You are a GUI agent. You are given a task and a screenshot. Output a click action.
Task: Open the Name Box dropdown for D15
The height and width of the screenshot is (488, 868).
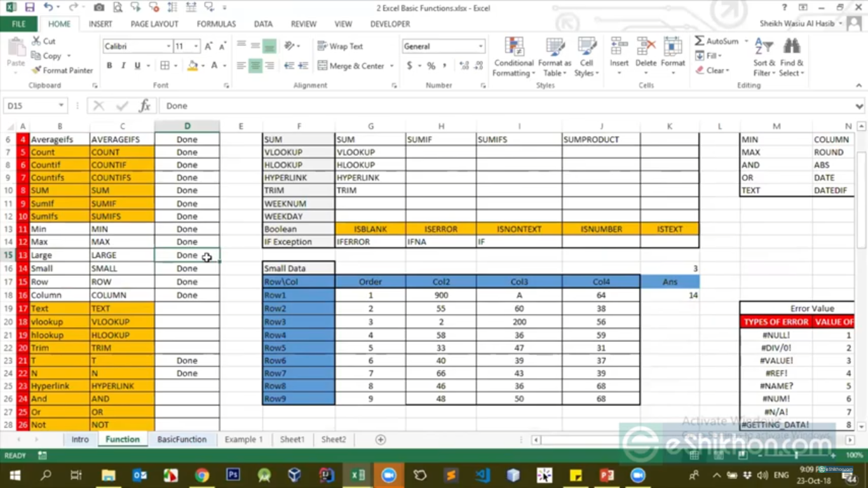point(61,106)
